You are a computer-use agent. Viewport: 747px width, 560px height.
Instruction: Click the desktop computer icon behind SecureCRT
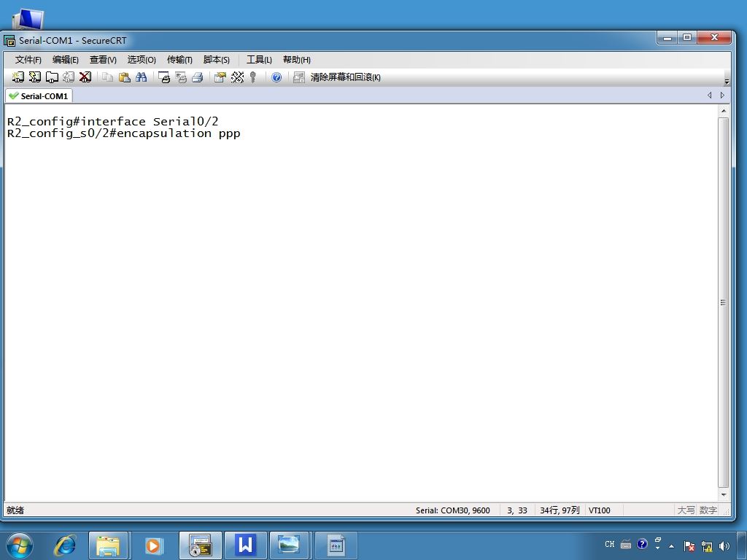point(28,20)
